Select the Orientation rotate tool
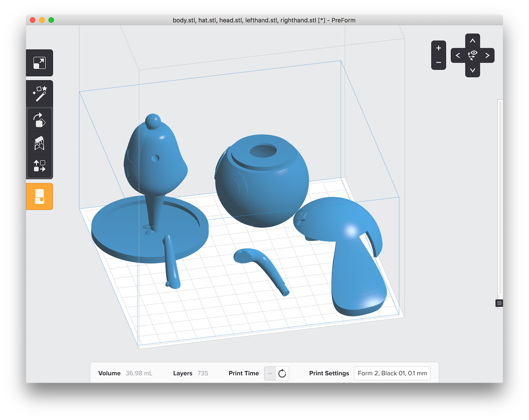Screen dimensions: 529x420 pos(39,120)
